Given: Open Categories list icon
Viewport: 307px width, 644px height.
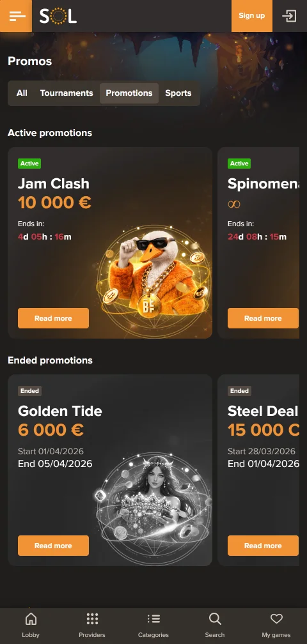Looking at the screenshot, I should pos(153,618).
